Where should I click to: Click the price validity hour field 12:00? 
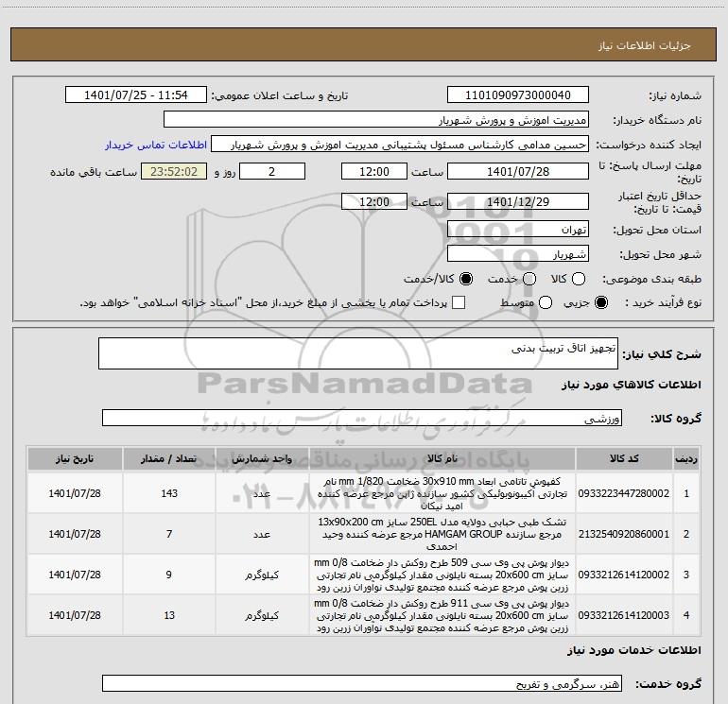point(374,201)
